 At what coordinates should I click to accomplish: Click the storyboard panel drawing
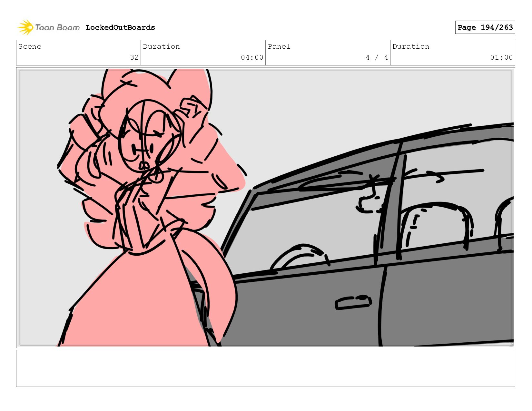pos(265,208)
